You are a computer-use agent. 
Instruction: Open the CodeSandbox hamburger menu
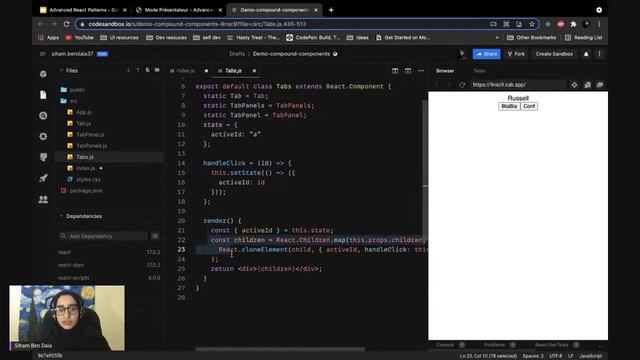pos(42,54)
